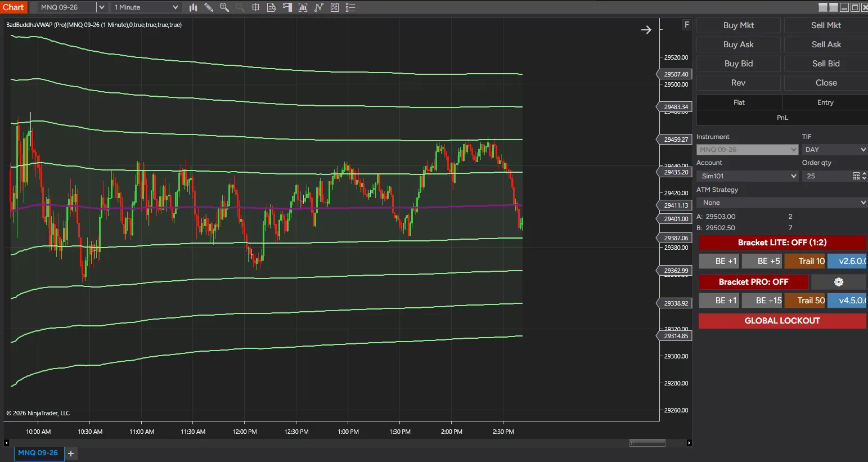The width and height of the screenshot is (868, 462).
Task: Click the Rev reverse position button
Action: click(x=738, y=83)
